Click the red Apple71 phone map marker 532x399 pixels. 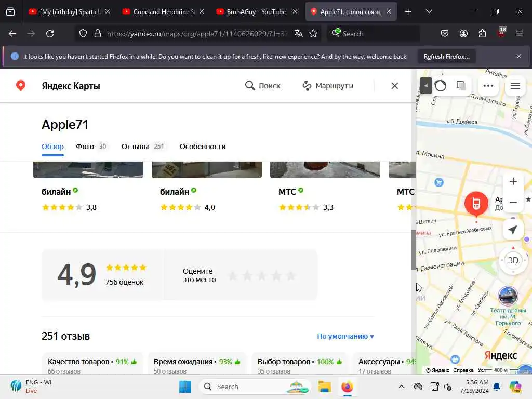[476, 203]
